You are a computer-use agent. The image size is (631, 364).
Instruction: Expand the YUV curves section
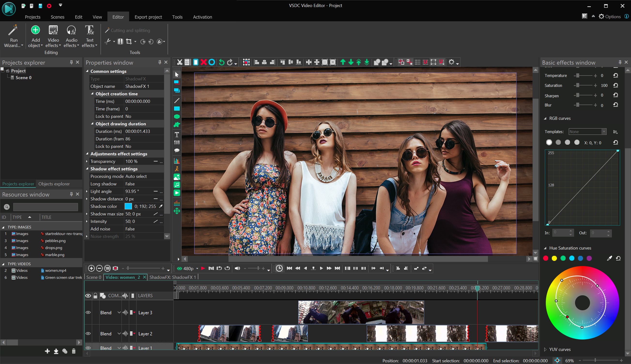click(545, 349)
